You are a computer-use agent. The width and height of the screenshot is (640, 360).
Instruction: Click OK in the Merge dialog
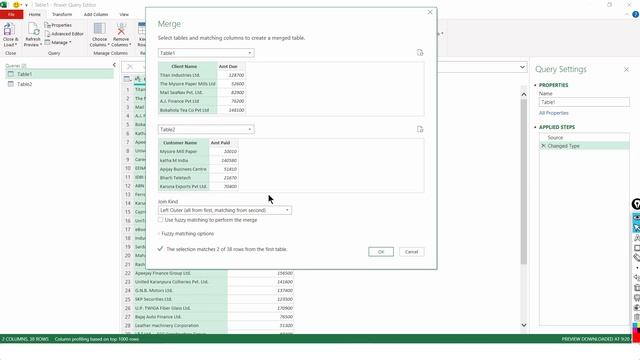point(381,252)
